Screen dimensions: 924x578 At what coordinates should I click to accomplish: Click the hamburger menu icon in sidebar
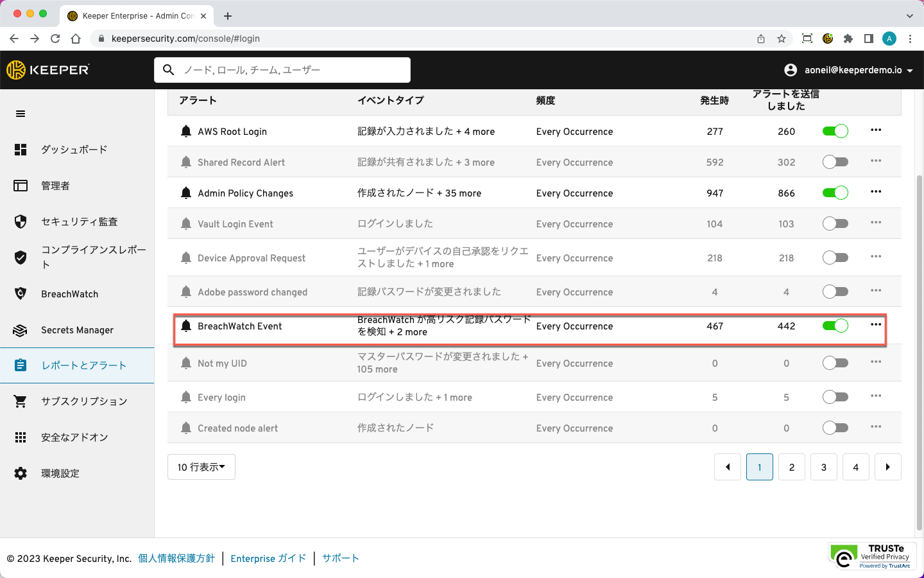point(21,114)
